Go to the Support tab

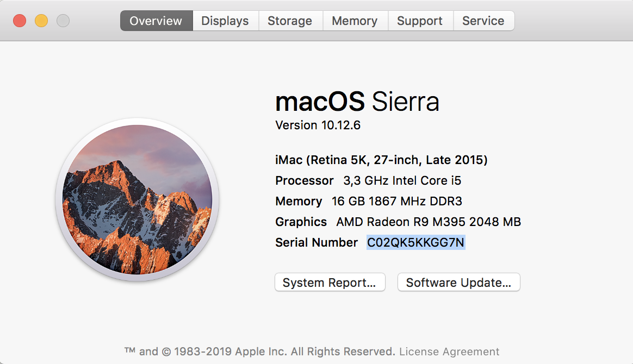coord(420,21)
